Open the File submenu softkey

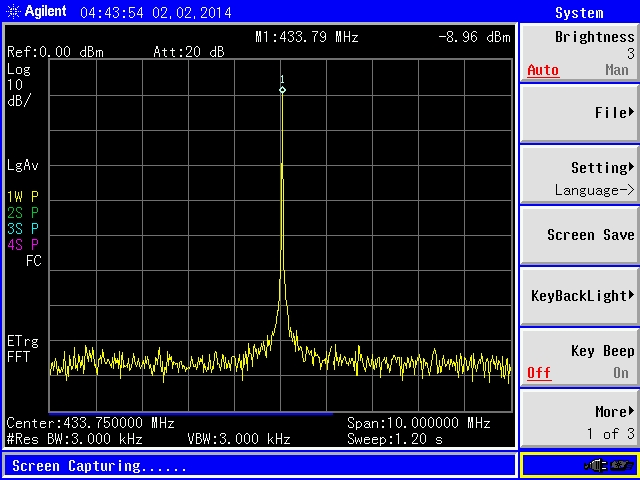click(x=579, y=113)
